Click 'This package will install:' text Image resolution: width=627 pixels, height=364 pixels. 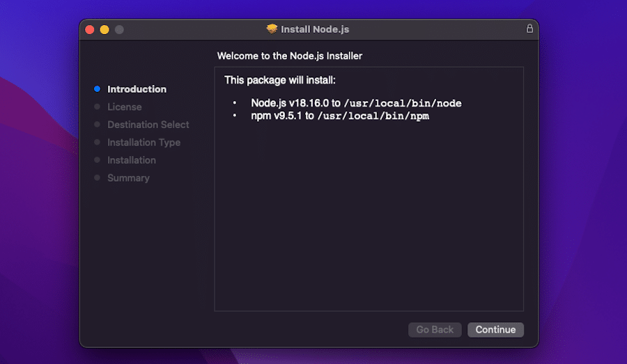pyautogui.click(x=280, y=80)
